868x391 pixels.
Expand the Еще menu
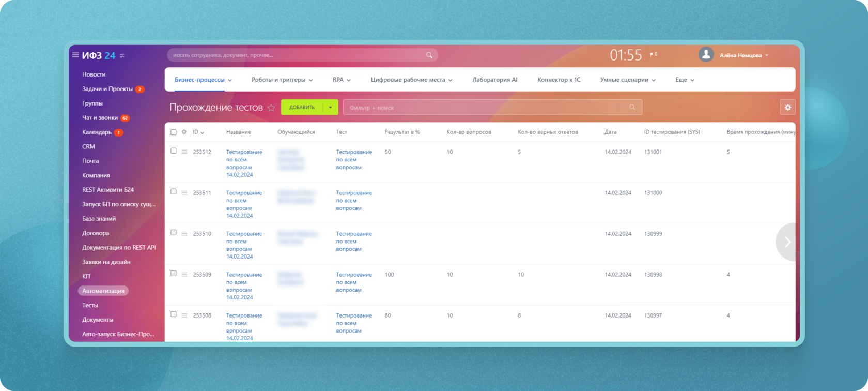point(685,80)
